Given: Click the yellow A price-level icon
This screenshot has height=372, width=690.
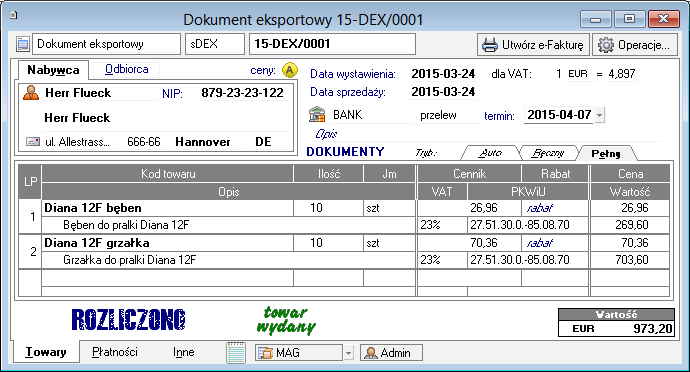Looking at the screenshot, I should 290,70.
